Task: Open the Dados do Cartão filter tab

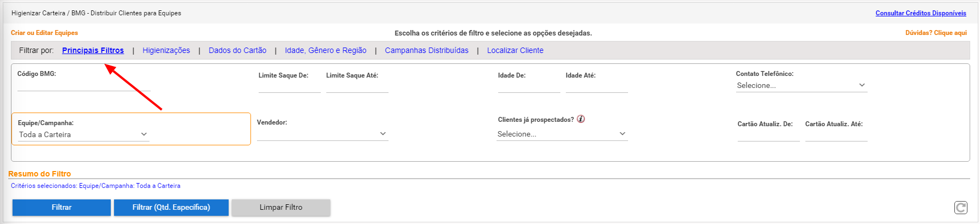Action: (x=237, y=50)
